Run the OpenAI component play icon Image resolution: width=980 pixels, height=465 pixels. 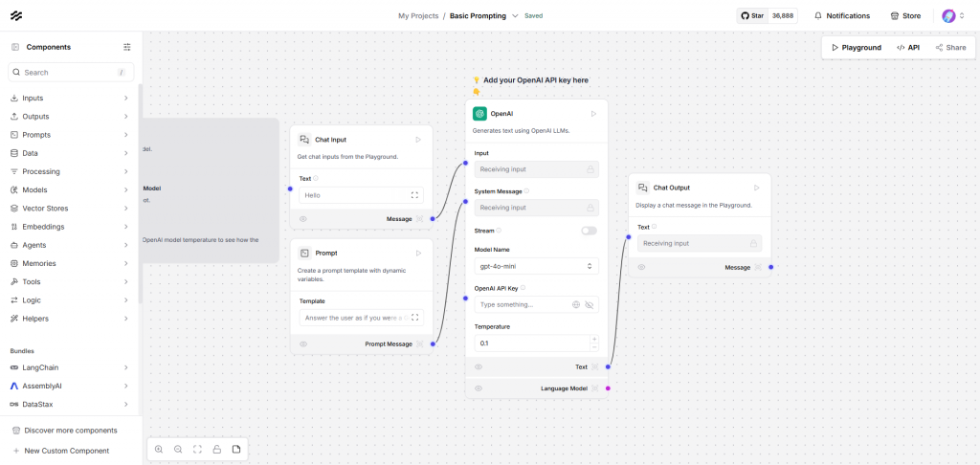(593, 114)
